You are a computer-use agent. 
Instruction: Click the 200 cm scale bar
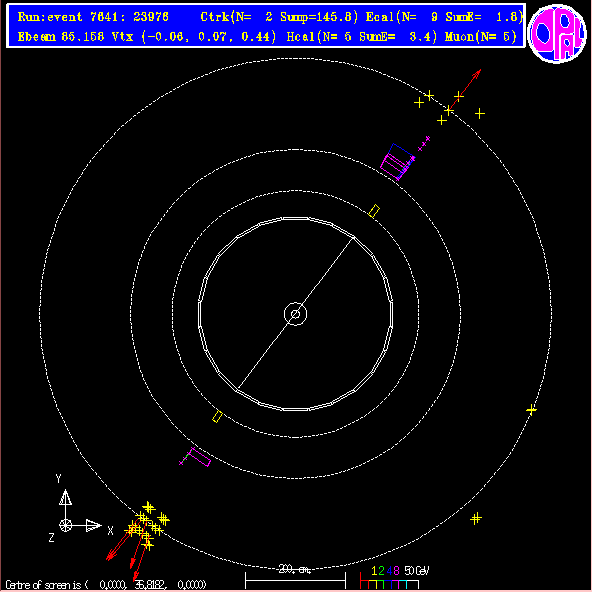tap(295, 578)
